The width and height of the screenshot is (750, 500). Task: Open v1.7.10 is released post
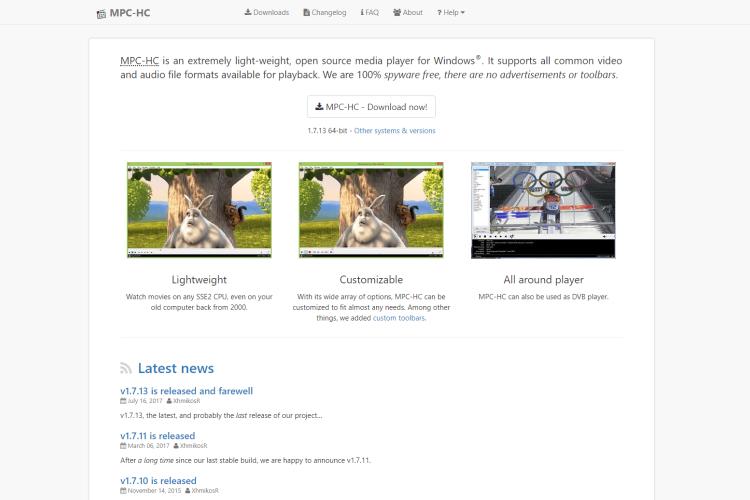point(158,480)
